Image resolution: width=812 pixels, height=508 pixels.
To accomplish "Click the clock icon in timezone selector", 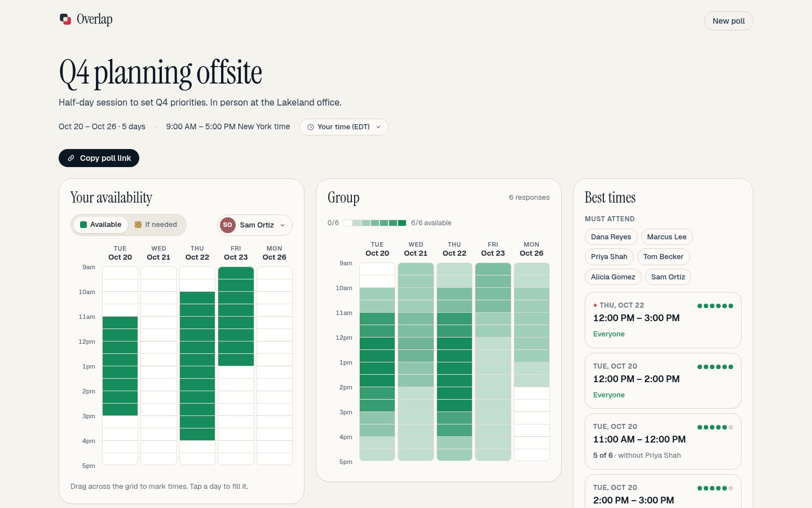I will 310,127.
